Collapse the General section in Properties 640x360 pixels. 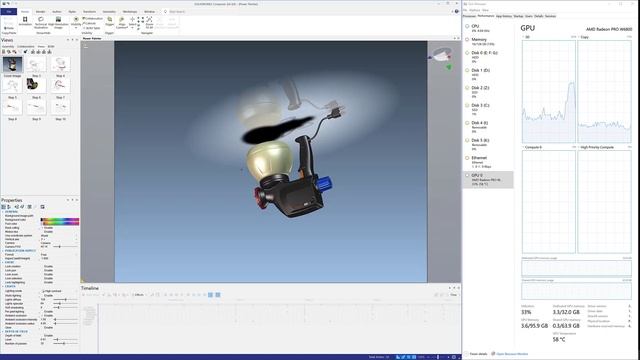pos(3,212)
